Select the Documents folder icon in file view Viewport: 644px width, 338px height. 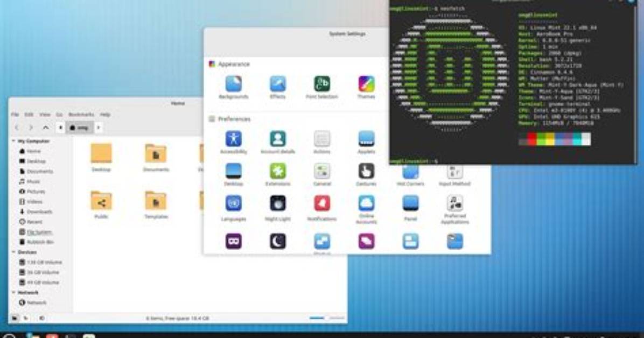[156, 153]
